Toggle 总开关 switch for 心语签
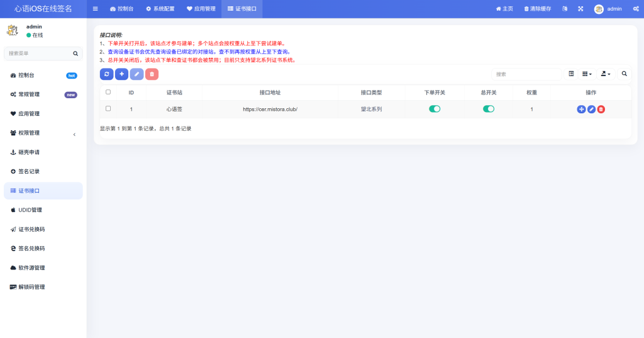Image resolution: width=644 pixels, height=338 pixels. coord(489,109)
